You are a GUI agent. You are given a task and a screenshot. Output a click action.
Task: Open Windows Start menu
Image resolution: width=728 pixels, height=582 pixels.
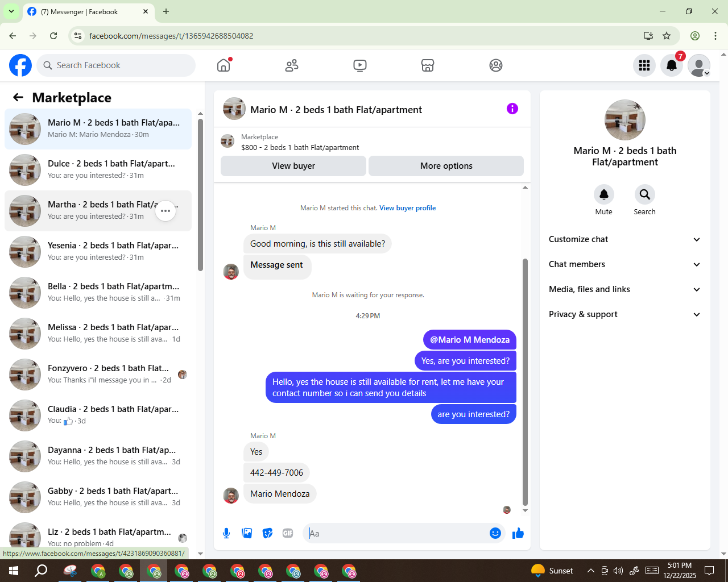pyautogui.click(x=14, y=571)
